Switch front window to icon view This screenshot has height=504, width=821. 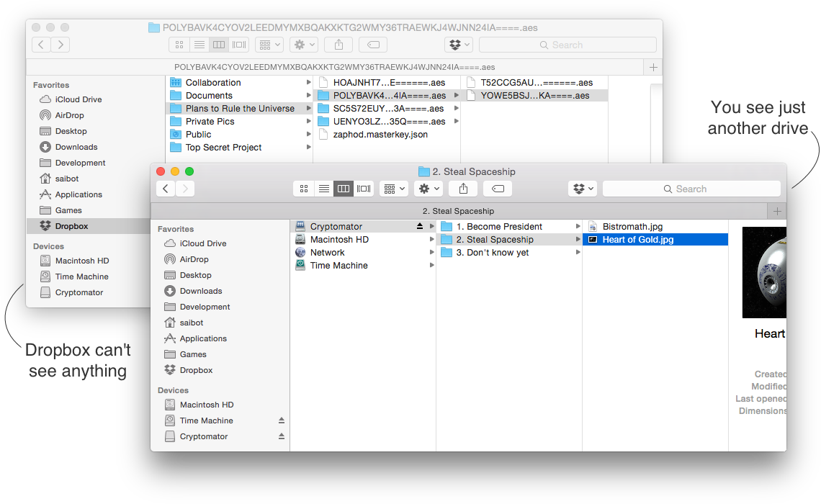coord(304,189)
